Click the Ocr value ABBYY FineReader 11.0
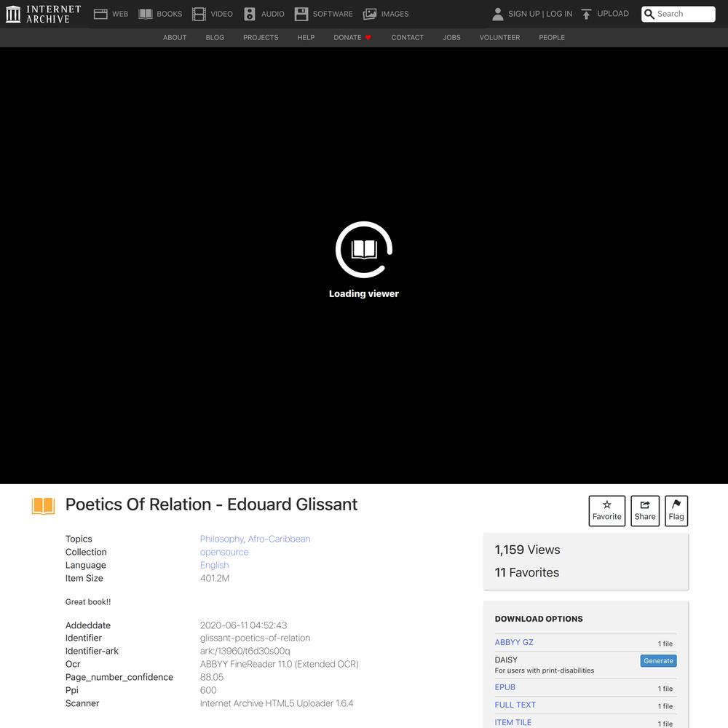This screenshot has width=728, height=728. pos(279,664)
